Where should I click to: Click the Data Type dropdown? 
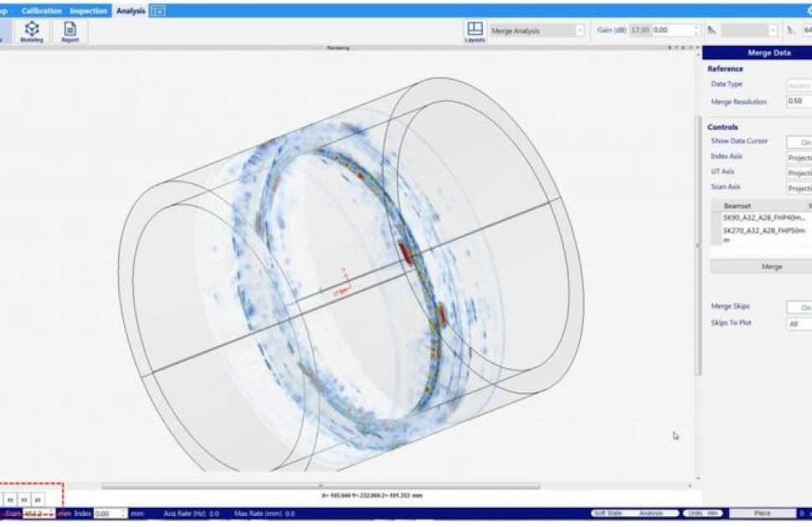tap(799, 84)
